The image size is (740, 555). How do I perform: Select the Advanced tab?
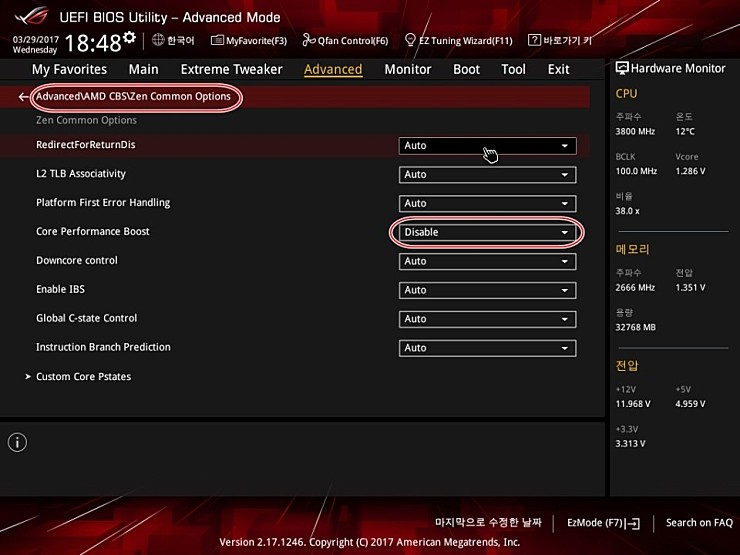click(333, 69)
